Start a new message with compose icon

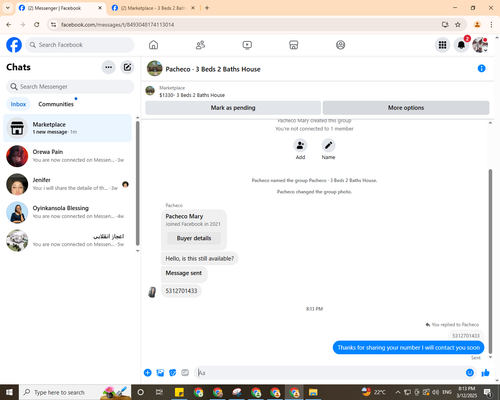127,67
